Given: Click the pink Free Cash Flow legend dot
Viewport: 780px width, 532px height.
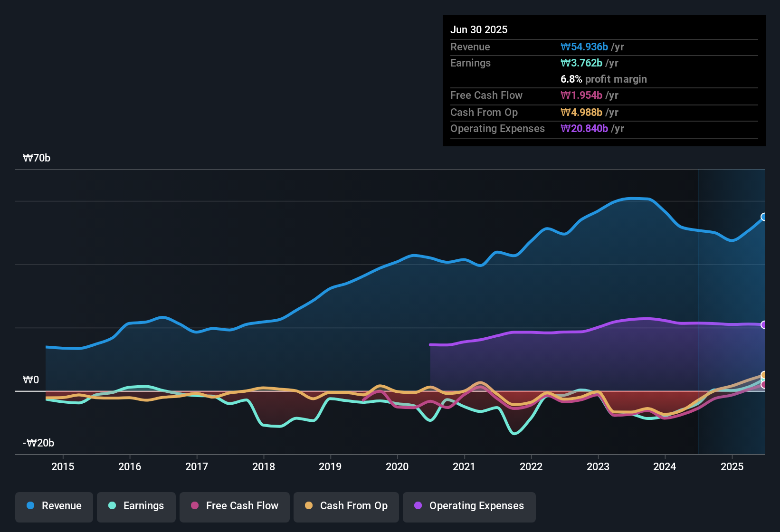Looking at the screenshot, I should [x=194, y=506].
